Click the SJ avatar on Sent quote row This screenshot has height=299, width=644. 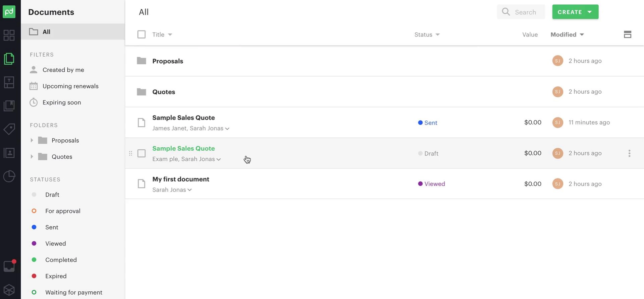pos(558,123)
